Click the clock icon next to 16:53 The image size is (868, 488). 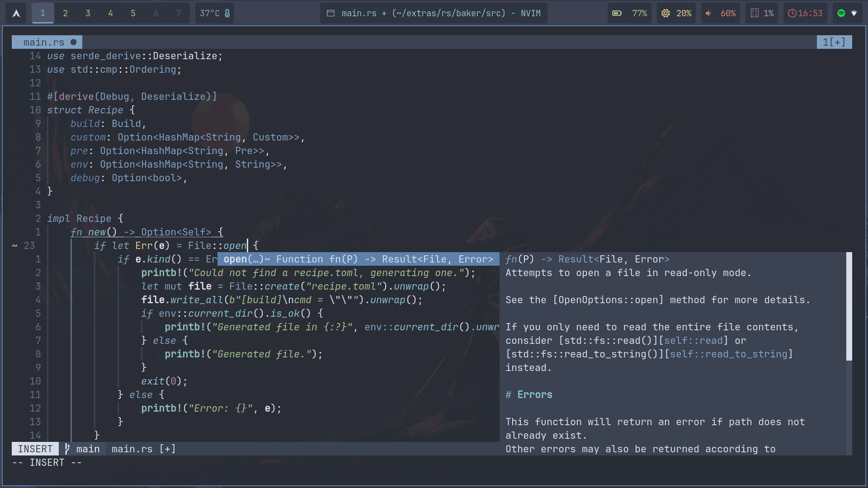click(792, 13)
